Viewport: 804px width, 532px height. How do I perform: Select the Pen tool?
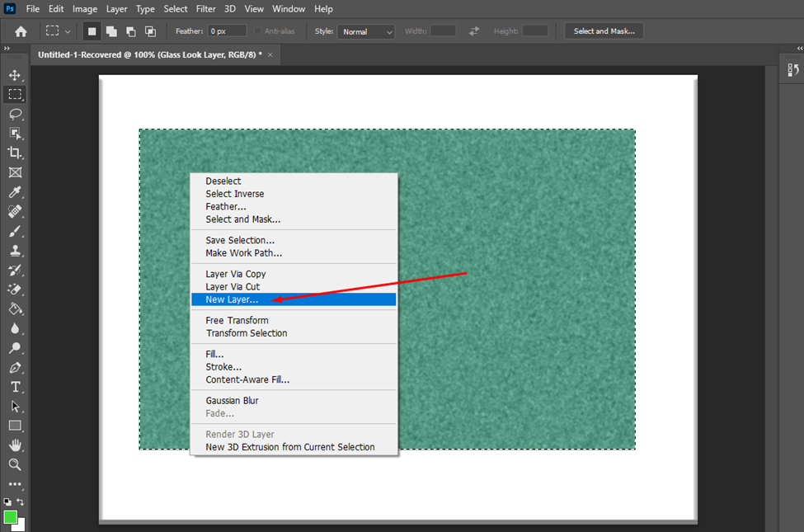pyautogui.click(x=15, y=367)
